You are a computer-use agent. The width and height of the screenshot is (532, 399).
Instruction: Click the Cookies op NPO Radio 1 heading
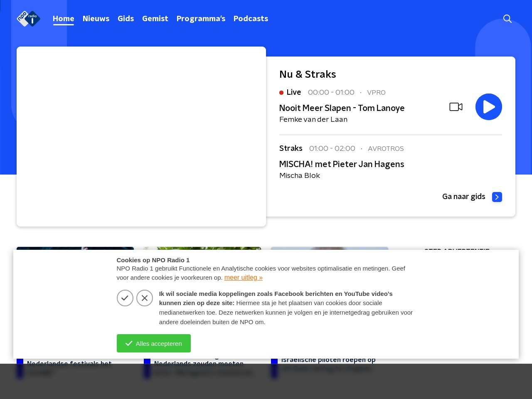[x=153, y=260]
